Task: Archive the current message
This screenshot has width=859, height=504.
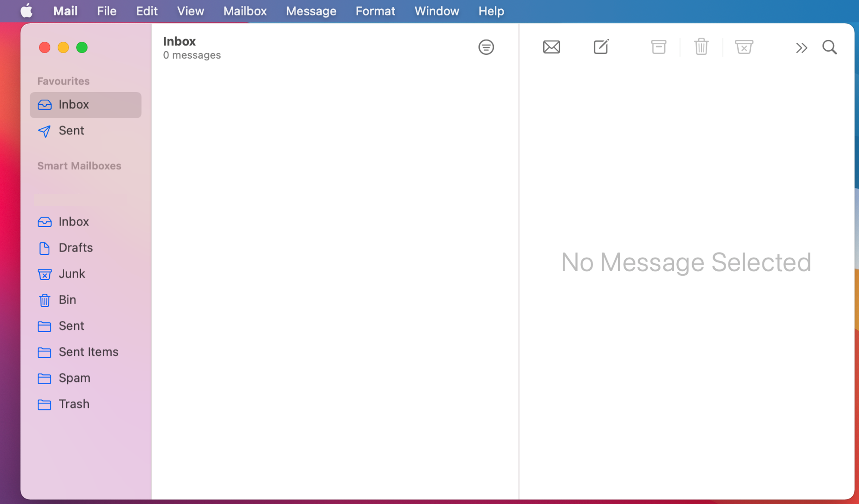Action: click(x=658, y=47)
